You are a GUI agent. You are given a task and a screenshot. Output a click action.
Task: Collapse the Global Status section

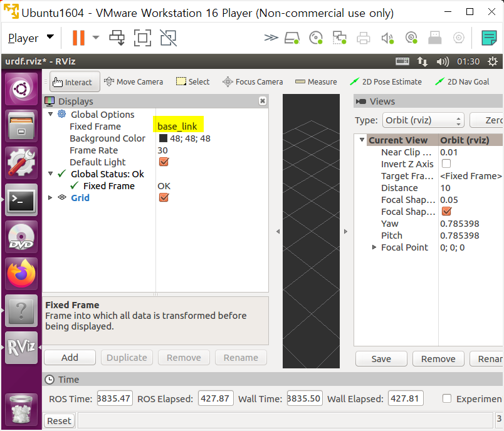coord(51,174)
